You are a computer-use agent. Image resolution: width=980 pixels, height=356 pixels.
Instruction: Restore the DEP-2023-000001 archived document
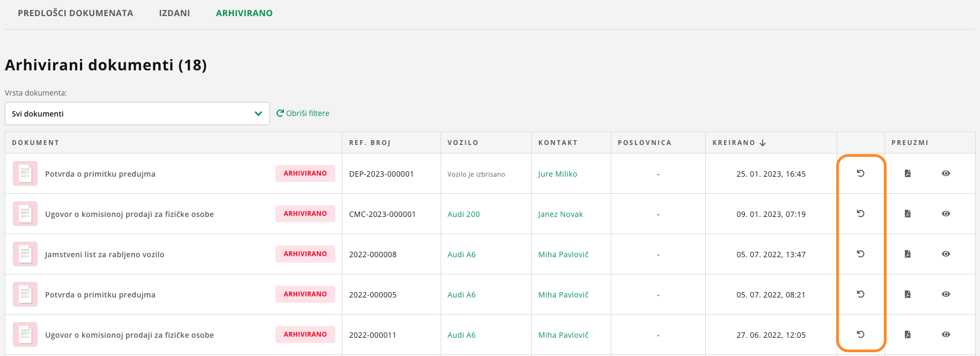click(x=860, y=173)
